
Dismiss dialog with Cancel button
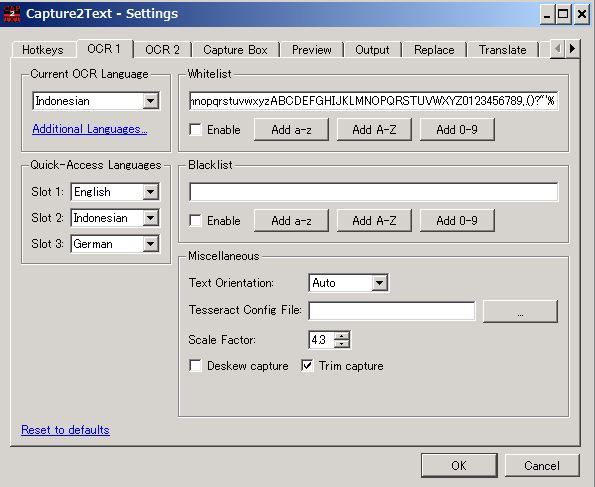pos(542,465)
